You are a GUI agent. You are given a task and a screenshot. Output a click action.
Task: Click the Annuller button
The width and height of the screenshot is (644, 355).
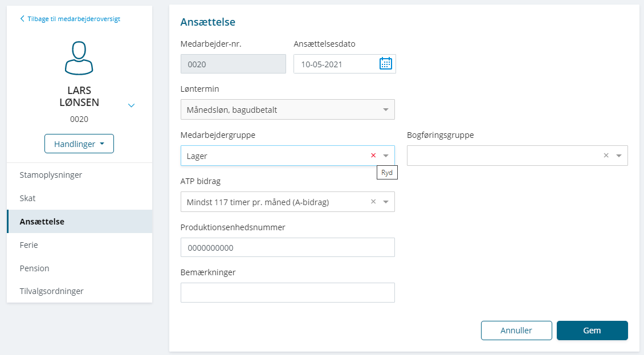(516, 330)
